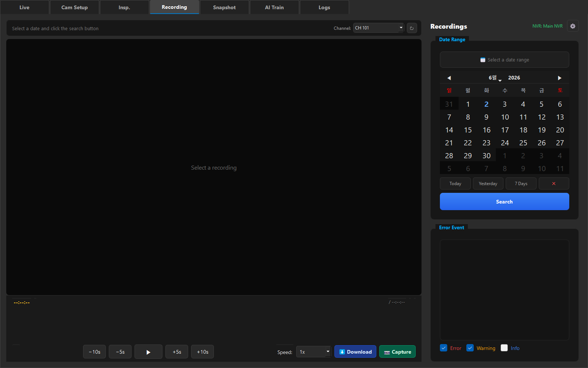The width and height of the screenshot is (588, 368).
Task: Pick June 15 on the calendar
Action: tap(468, 130)
